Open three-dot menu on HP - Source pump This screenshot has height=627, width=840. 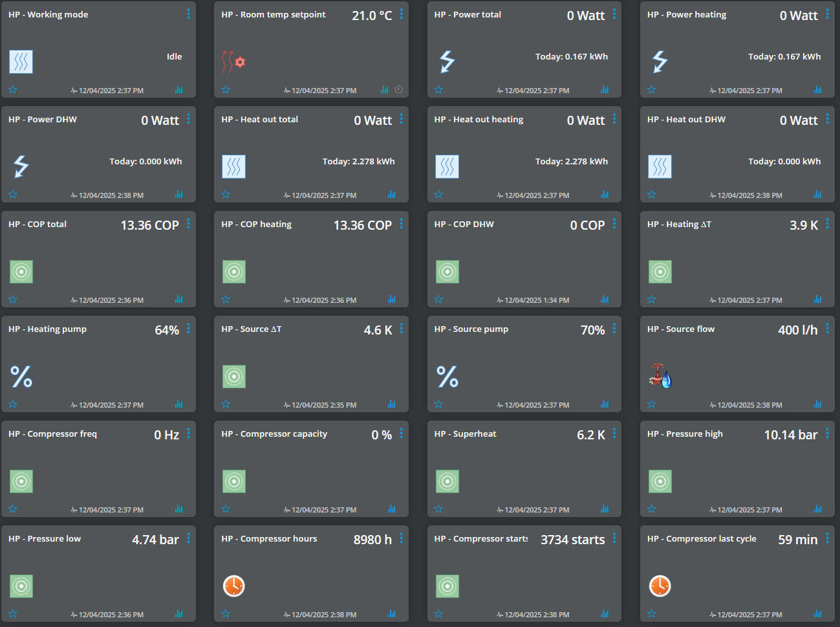point(614,329)
